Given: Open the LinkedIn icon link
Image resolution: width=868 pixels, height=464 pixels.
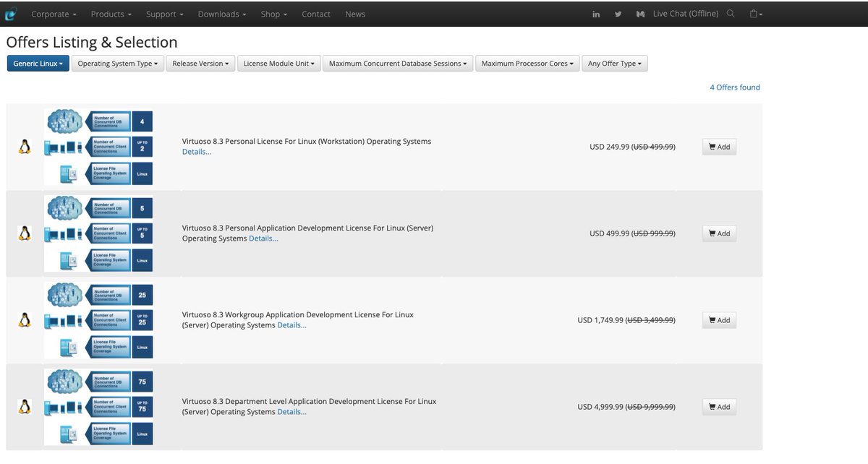Looking at the screenshot, I should (596, 14).
